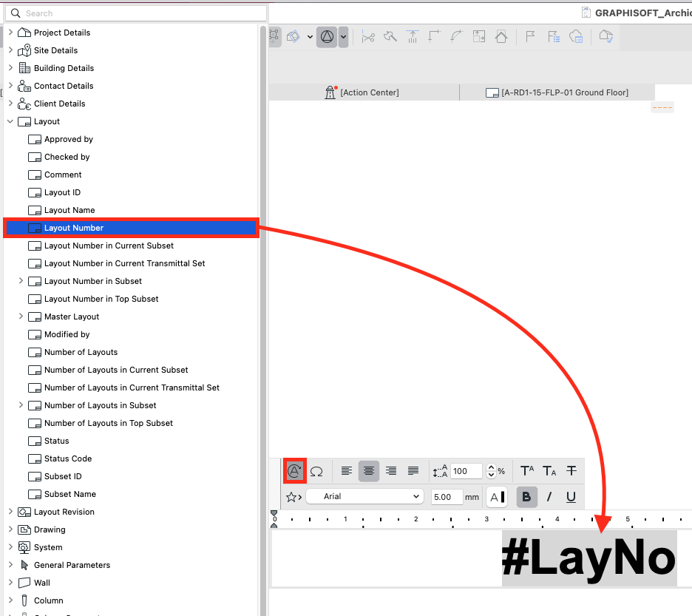Select the Split (axe) tool
Screen dimensions: 692x616
390,37
